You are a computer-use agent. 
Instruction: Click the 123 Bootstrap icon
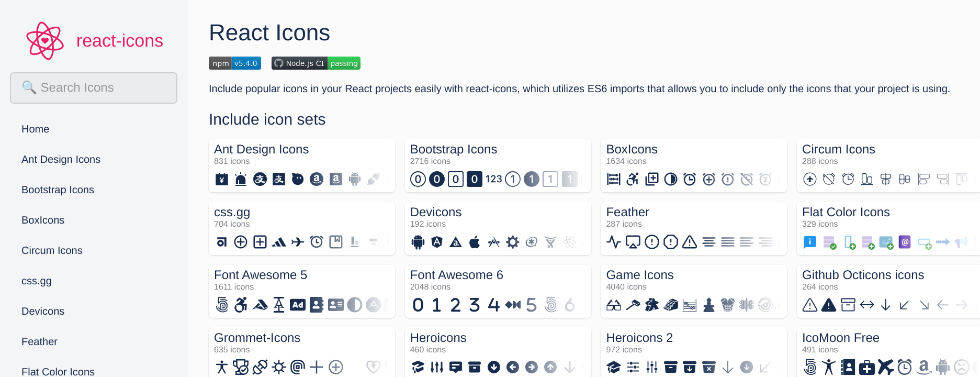click(493, 179)
